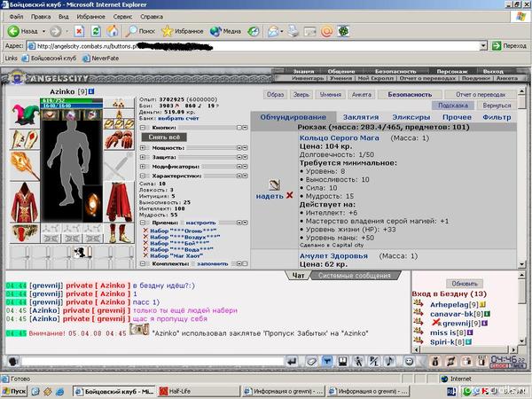Image resolution: width=532 pixels, height=399 pixels.
Task: Open the Персонаж game menu
Action: coord(451,71)
